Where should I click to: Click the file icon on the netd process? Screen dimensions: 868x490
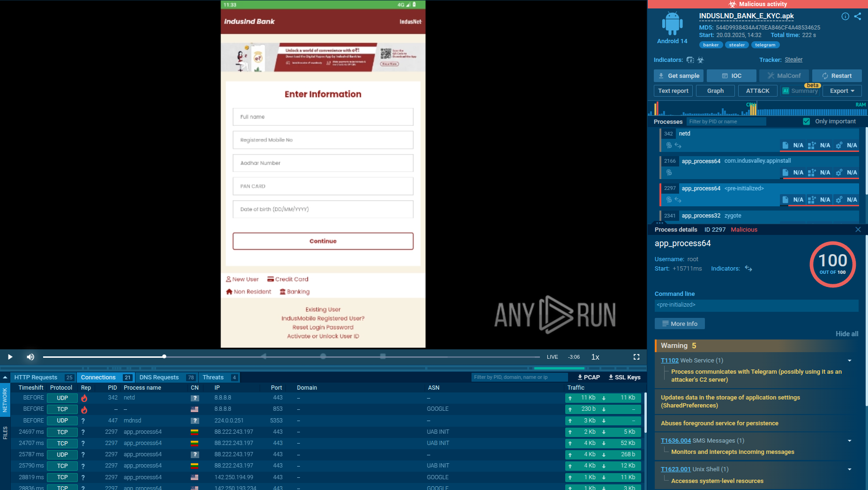coord(785,145)
